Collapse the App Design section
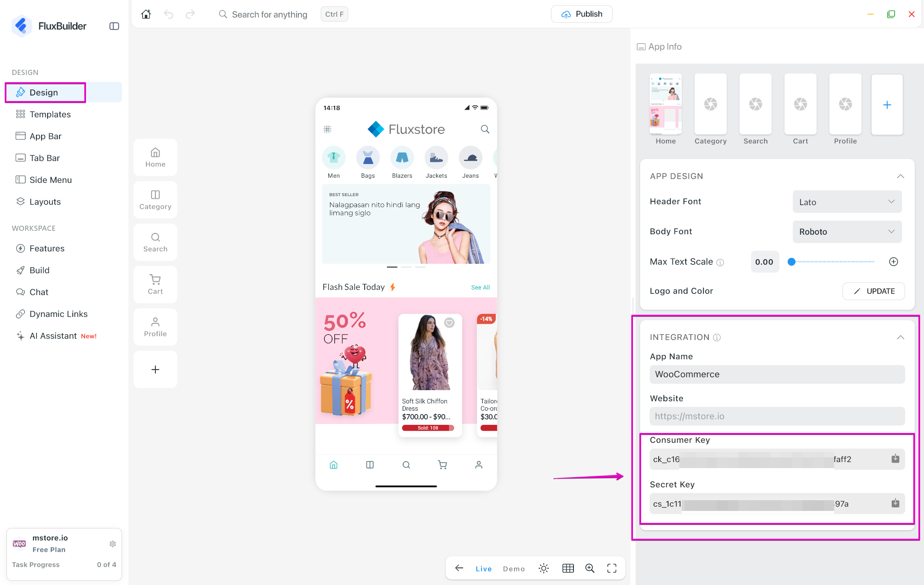The image size is (924, 585). click(900, 176)
